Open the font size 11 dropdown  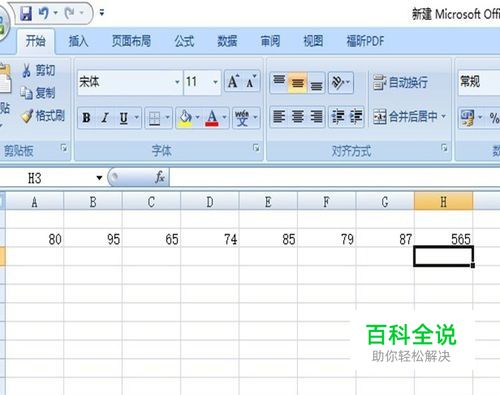point(215,82)
